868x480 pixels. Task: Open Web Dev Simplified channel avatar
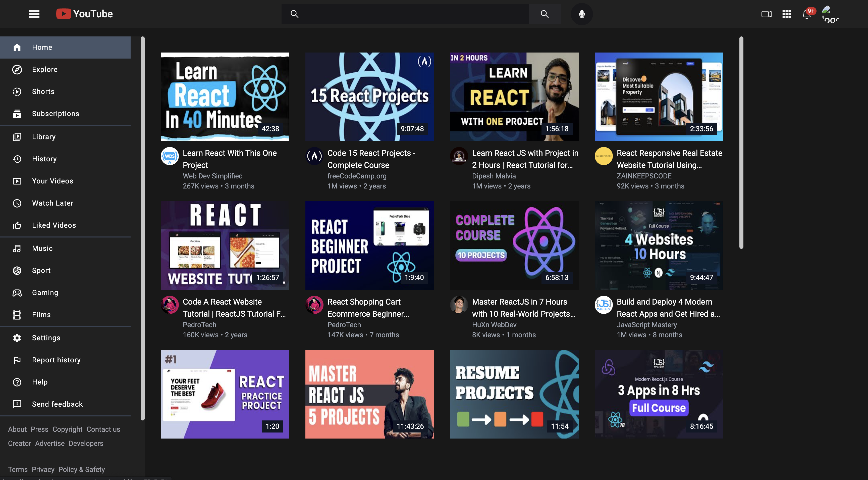coord(170,156)
